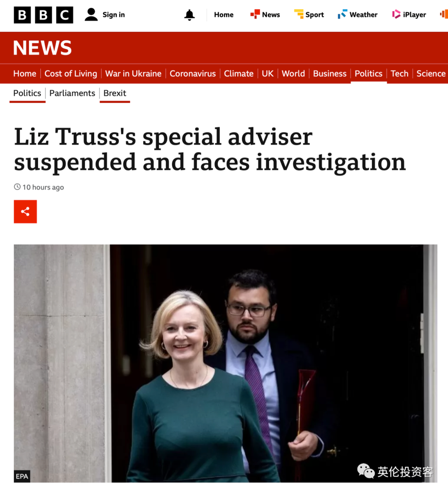Click the BBC logo
This screenshot has height=492, width=448.
click(43, 15)
